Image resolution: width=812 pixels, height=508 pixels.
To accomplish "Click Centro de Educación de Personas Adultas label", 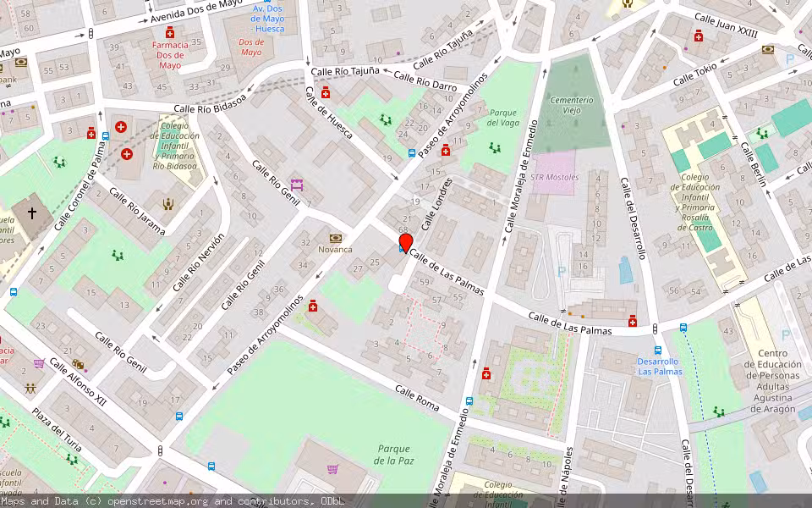I will tap(772, 381).
